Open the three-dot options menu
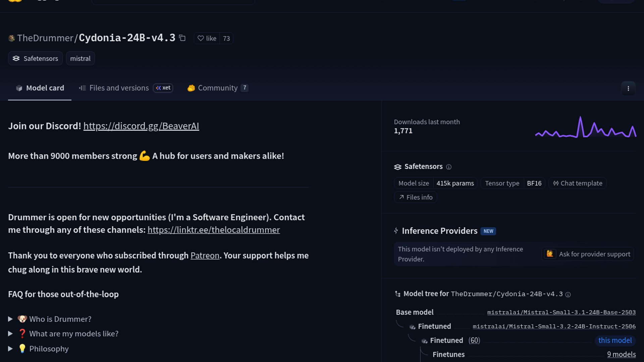 tap(628, 88)
